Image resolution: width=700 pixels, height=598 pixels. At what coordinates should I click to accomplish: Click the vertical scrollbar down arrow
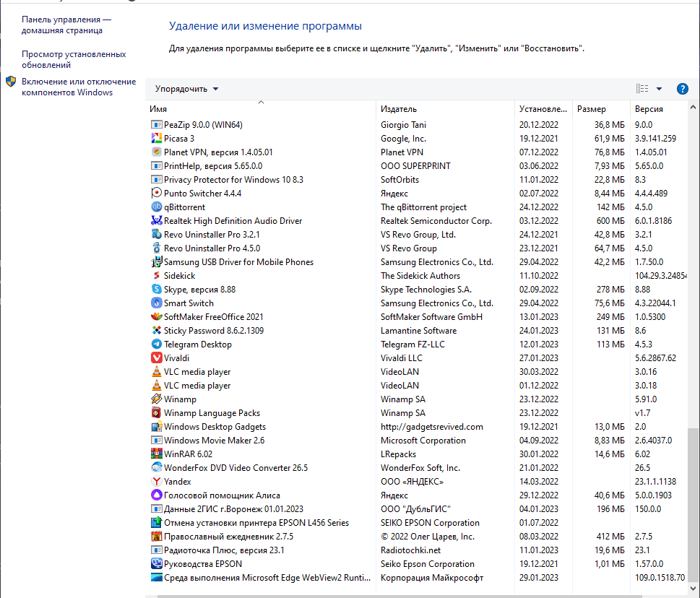click(x=693, y=588)
